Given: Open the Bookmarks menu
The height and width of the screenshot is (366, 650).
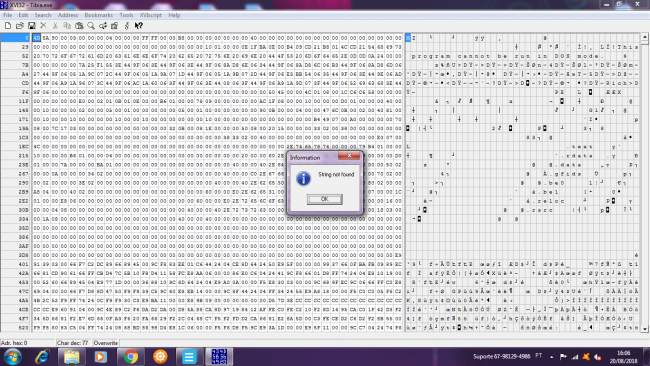Looking at the screenshot, I should [99, 15].
